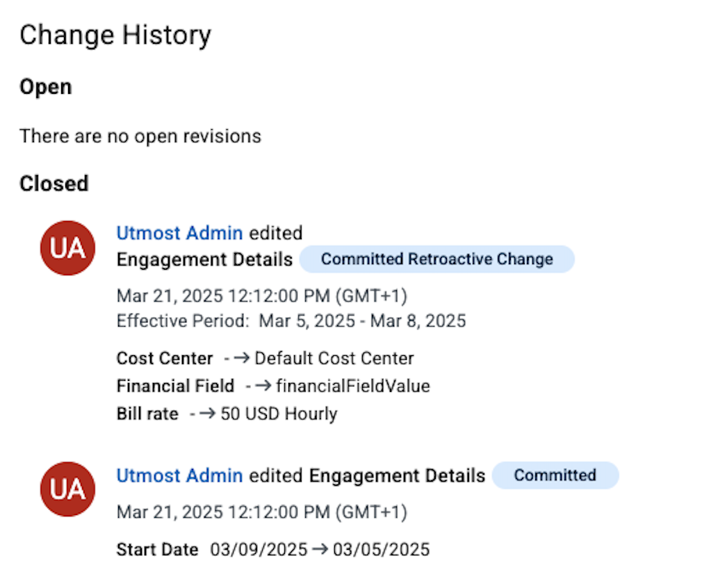The height and width of the screenshot is (588, 720).
Task: Select the Closed section heading
Action: click(54, 183)
